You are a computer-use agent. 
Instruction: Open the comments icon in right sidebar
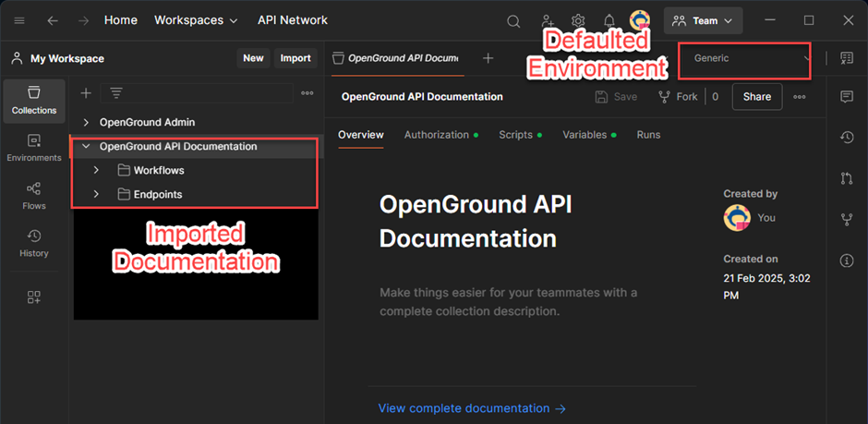pyautogui.click(x=847, y=97)
